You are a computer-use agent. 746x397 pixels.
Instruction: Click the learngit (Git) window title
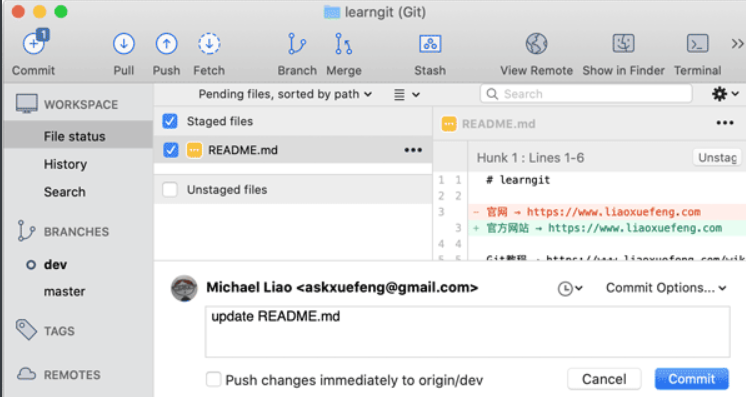[385, 12]
